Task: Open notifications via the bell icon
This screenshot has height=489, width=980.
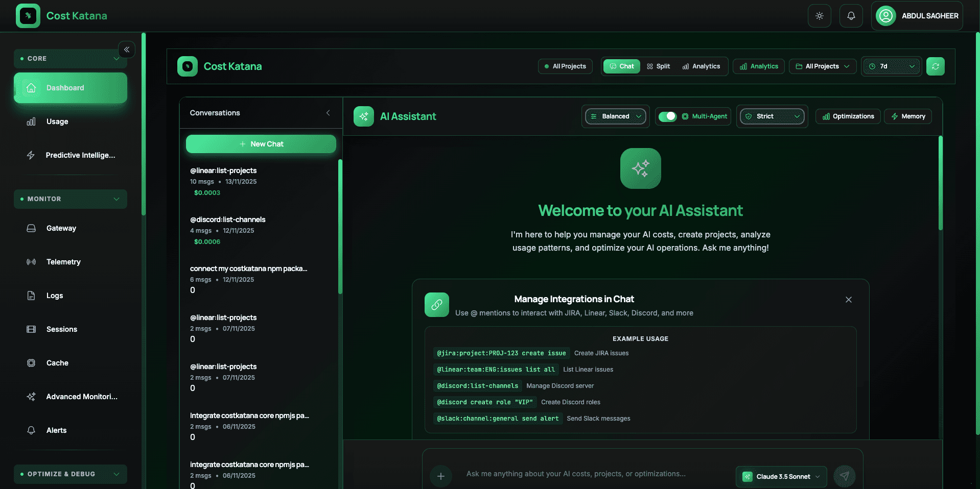Action: pyautogui.click(x=851, y=15)
